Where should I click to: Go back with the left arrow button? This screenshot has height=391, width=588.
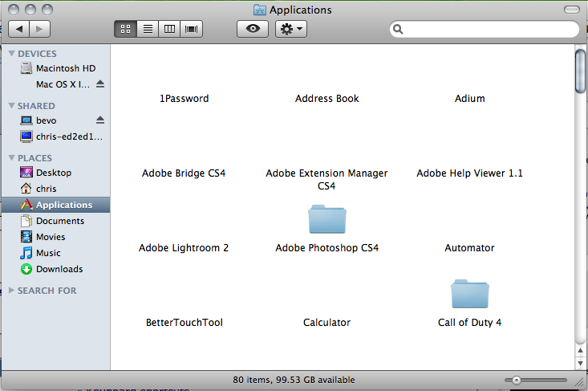(x=18, y=29)
